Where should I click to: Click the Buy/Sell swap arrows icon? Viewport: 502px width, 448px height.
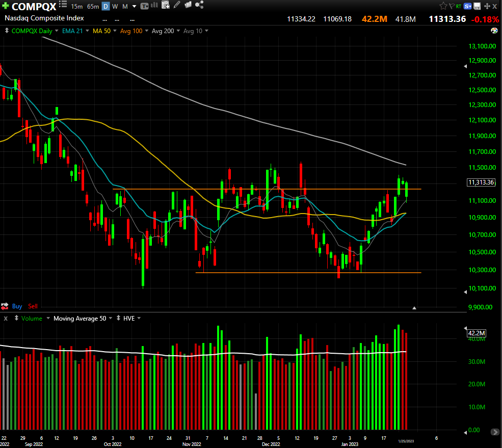[x=5, y=306]
